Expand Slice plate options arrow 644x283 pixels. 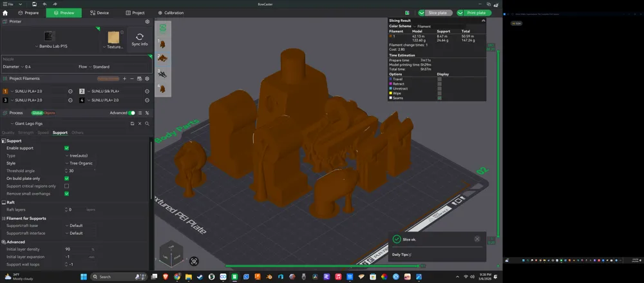(421, 13)
